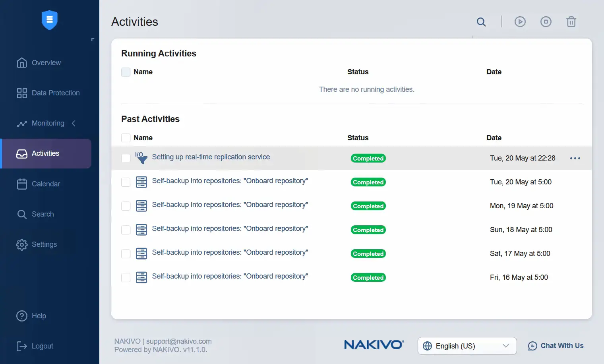The height and width of the screenshot is (364, 604).
Task: Check the Fri, 16 May self-backup checkbox
Action: (x=126, y=277)
